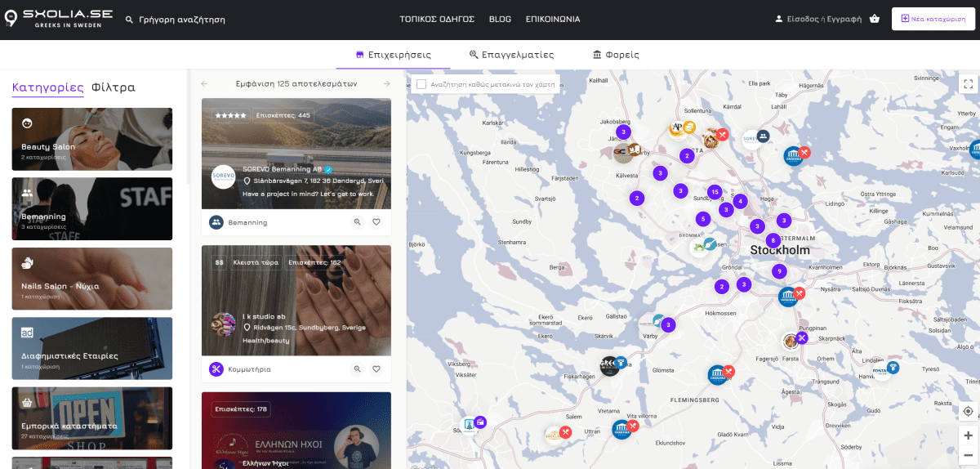Favorite the l k studio ab listing
The image size is (980, 469).
click(376, 369)
